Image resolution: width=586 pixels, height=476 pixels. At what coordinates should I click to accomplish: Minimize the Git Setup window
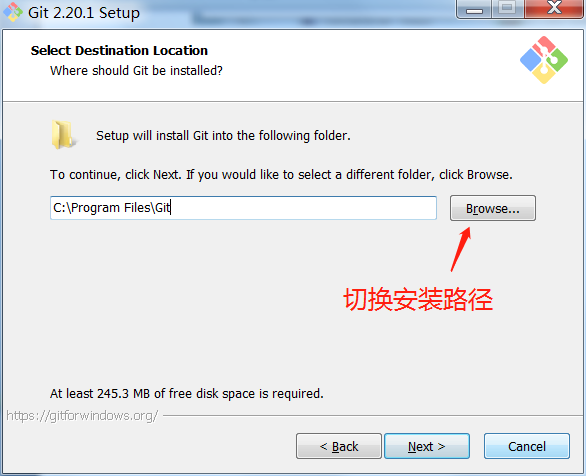(x=474, y=9)
